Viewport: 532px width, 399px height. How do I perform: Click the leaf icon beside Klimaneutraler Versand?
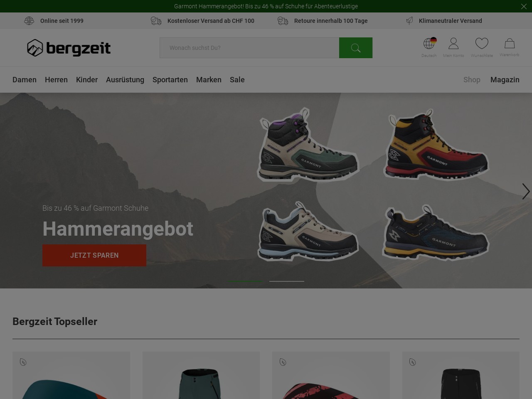pyautogui.click(x=409, y=21)
